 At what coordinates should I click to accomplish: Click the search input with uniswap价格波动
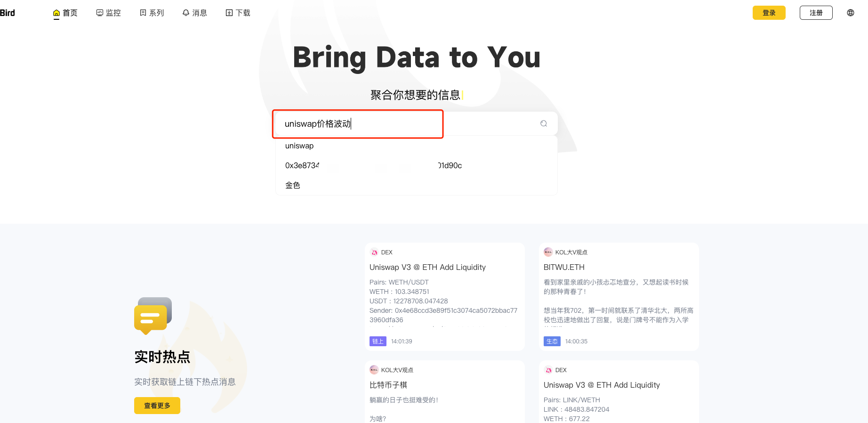click(358, 124)
